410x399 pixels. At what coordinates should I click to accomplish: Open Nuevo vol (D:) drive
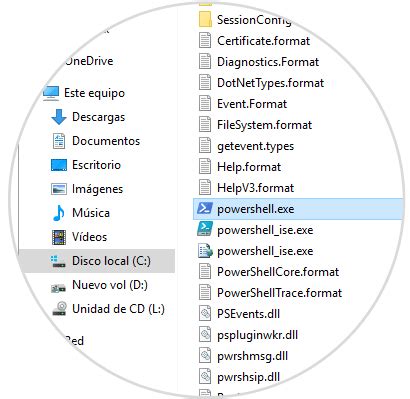110,285
